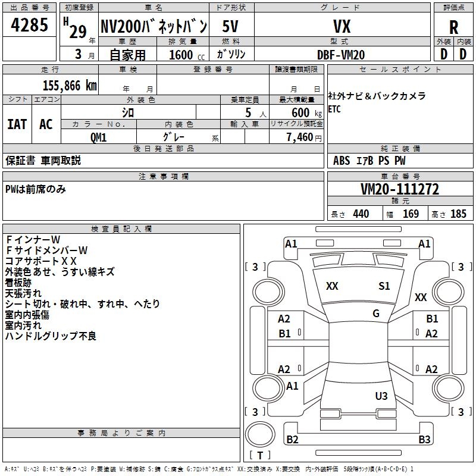The image size is (476, 476).
Task: Select the G mark on the car roof
Action: pyautogui.click(x=376, y=314)
